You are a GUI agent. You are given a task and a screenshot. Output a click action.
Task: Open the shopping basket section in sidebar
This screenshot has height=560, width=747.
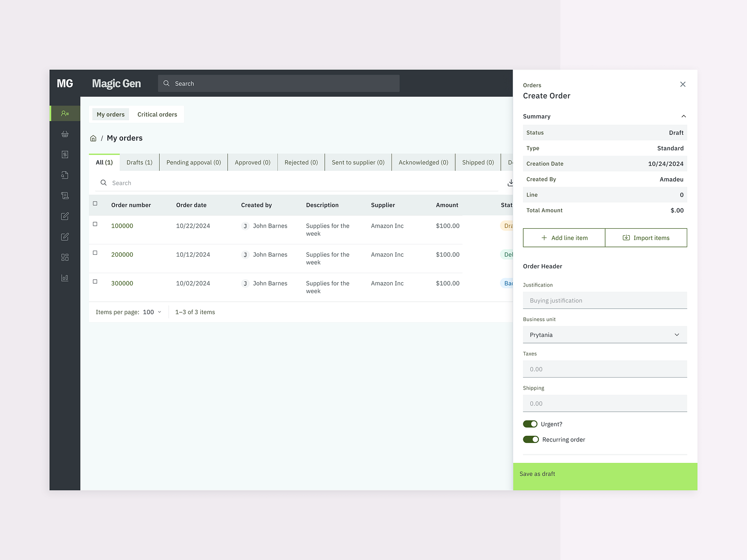[64, 134]
